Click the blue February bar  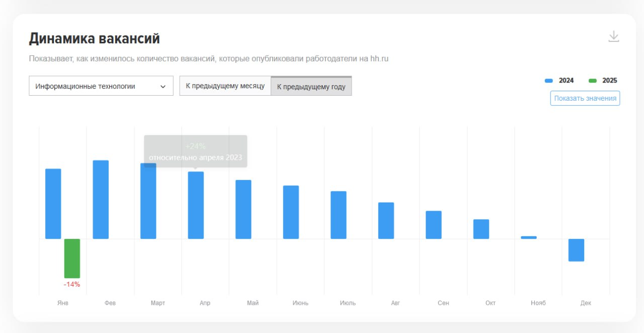click(x=101, y=199)
